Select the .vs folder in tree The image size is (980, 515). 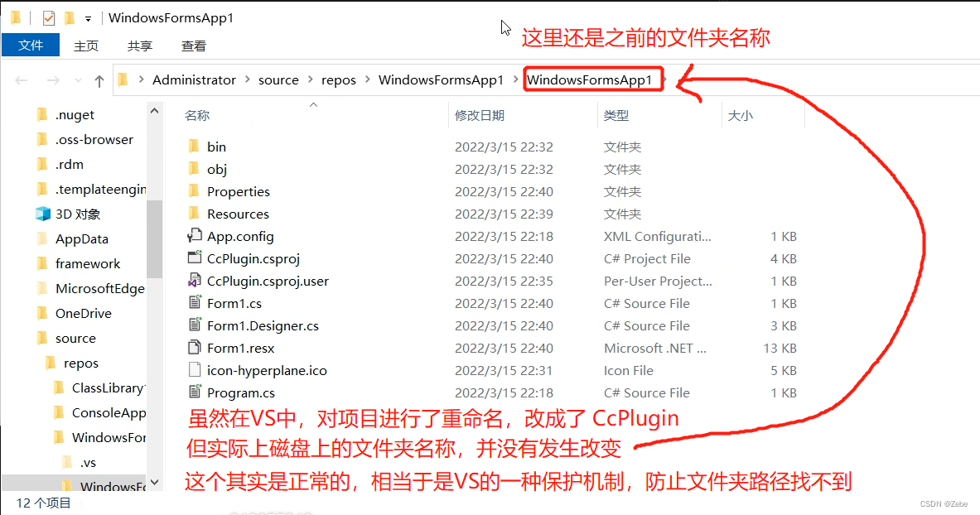coord(88,463)
